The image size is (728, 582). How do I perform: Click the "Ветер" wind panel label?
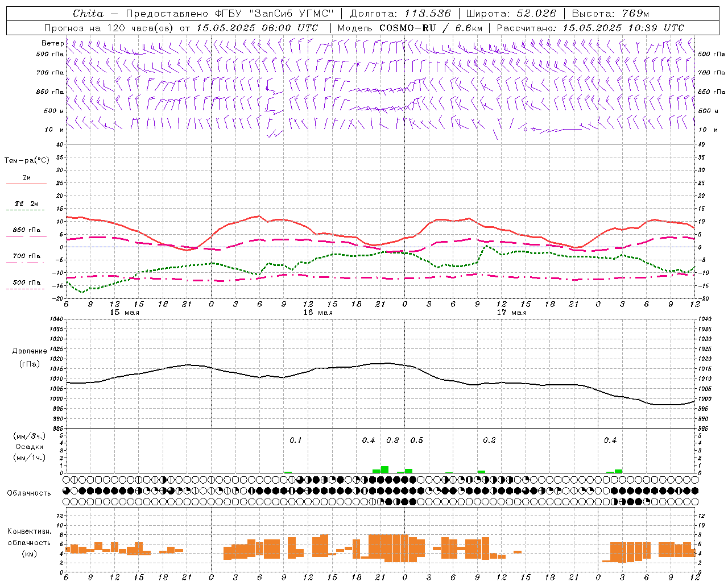coord(52,43)
